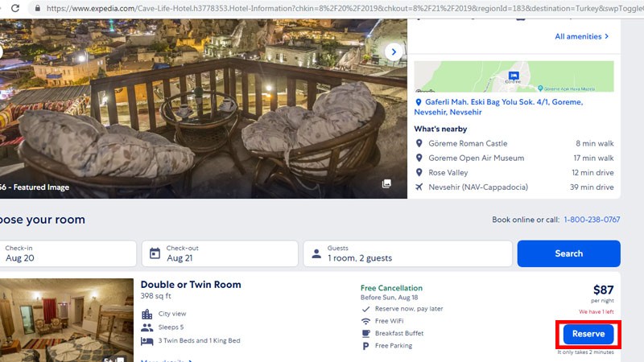Open the Gaferli Mah. Eski Bag address link
The image size is (644, 362).
pos(498,107)
